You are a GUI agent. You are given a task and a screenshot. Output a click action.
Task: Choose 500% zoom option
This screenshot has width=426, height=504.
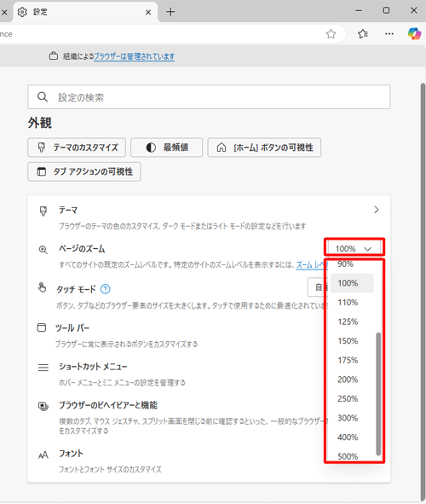tap(352, 455)
